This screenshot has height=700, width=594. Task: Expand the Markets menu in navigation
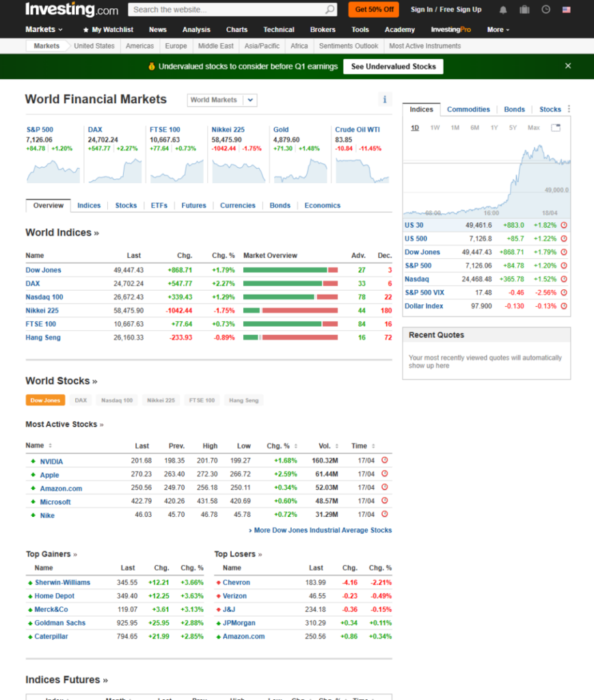44,29
